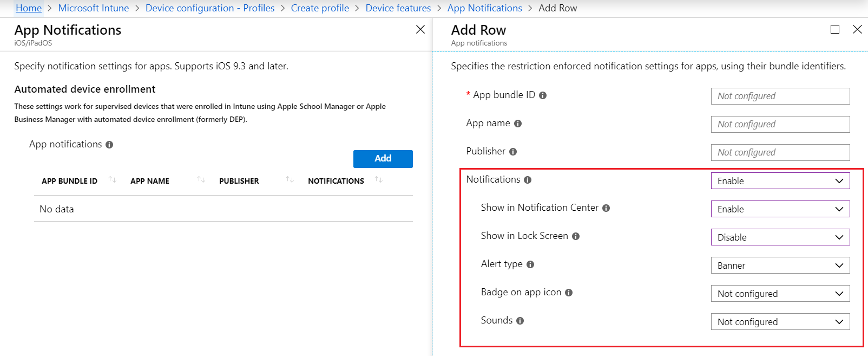Screen dimensions: 868x356
Task: Open the Sounds dropdown
Action: (780, 322)
